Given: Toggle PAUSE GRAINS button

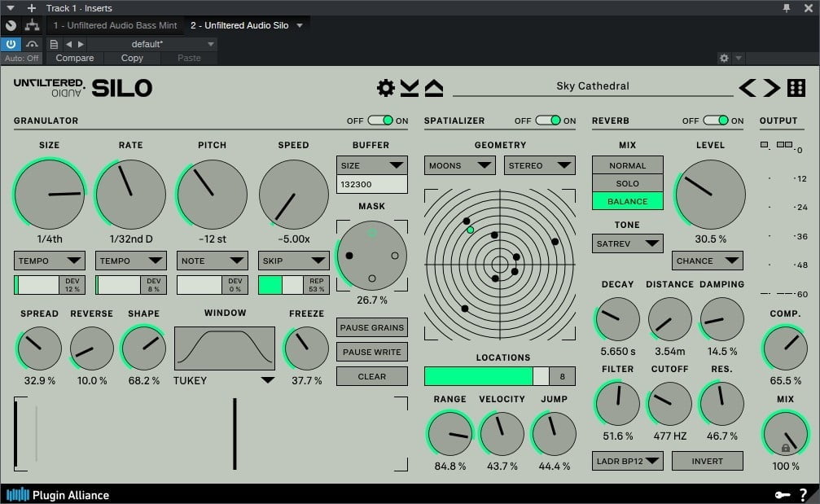Looking at the screenshot, I should pyautogui.click(x=372, y=327).
